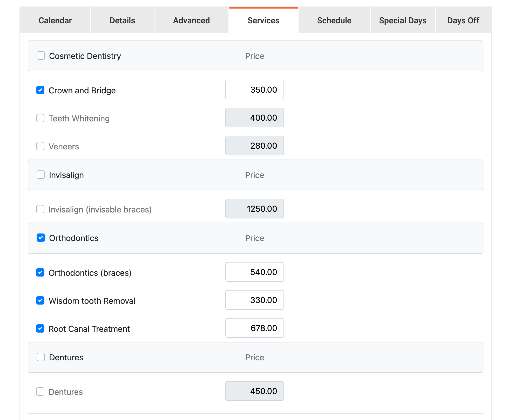The image size is (513, 420).
Task: Click Price heading in Orthodontics row
Action: click(x=255, y=238)
